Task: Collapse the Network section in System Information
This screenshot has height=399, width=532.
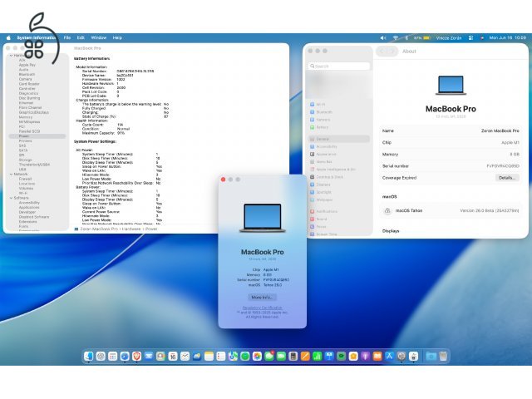Action: pos(11,174)
